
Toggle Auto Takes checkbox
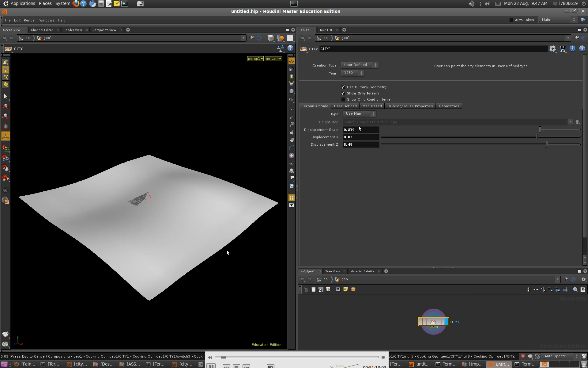[511, 20]
